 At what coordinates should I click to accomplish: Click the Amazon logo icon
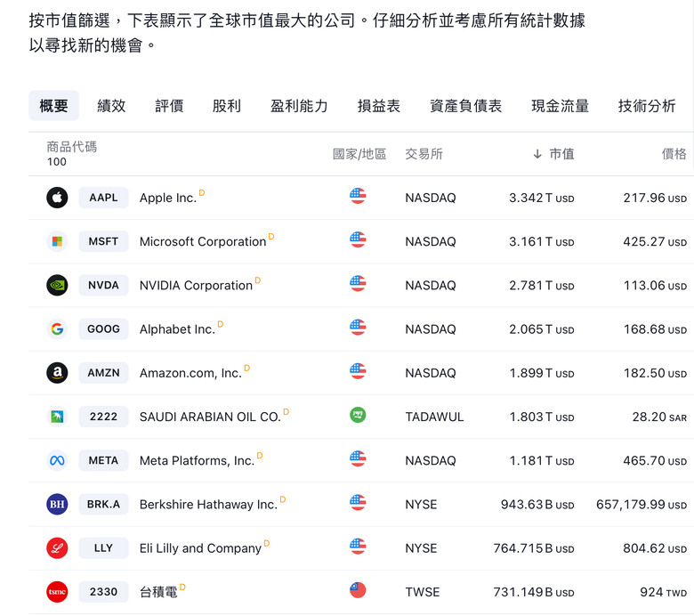pyautogui.click(x=57, y=373)
